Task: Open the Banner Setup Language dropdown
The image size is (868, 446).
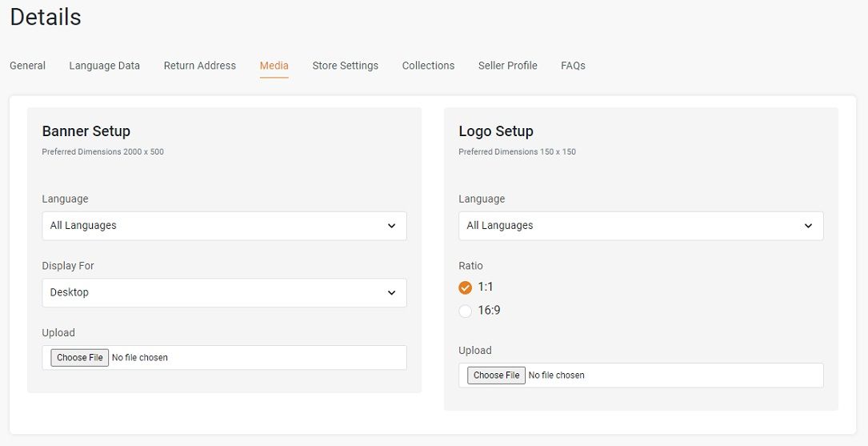Action: (224, 226)
